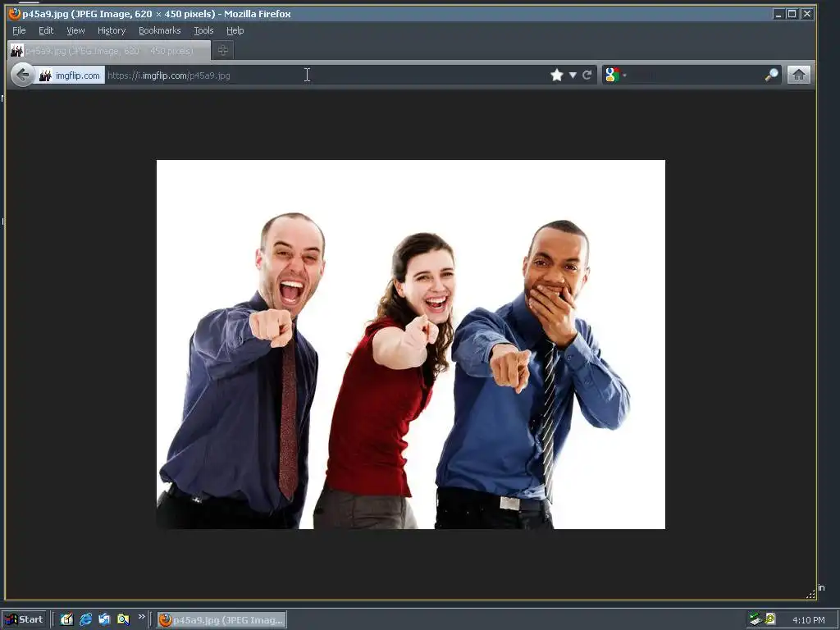Expand the quick launch overflow chevron
840x630 pixels.
click(141, 617)
